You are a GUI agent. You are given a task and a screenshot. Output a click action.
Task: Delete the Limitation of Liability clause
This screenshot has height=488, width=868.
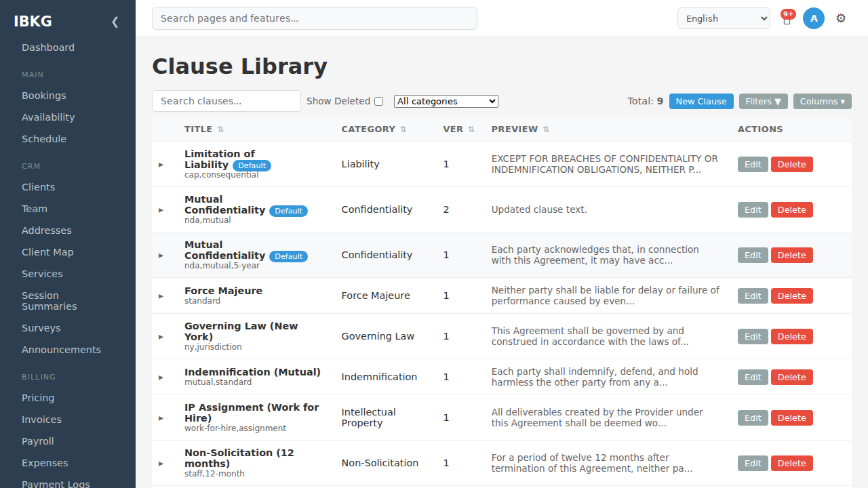791,164
